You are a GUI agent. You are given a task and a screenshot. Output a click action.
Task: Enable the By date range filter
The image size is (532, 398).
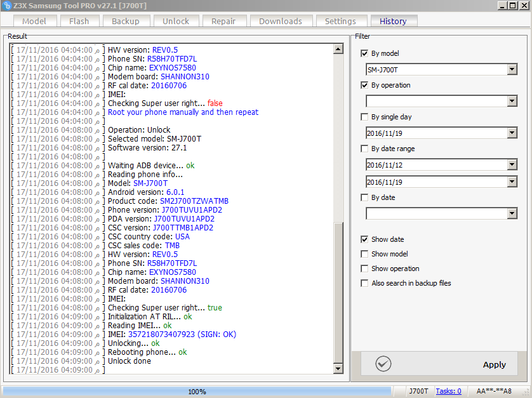tap(364, 149)
